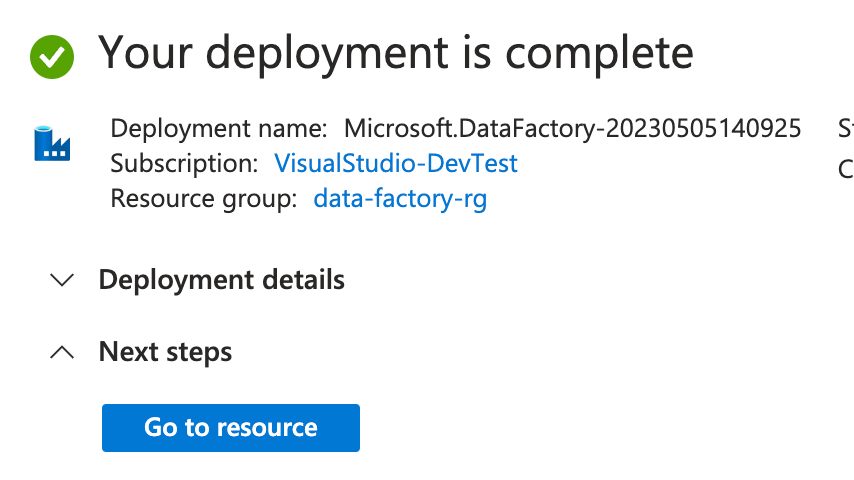This screenshot has width=854, height=480.
Task: Click the Data Factory resource icon
Action: [x=52, y=144]
